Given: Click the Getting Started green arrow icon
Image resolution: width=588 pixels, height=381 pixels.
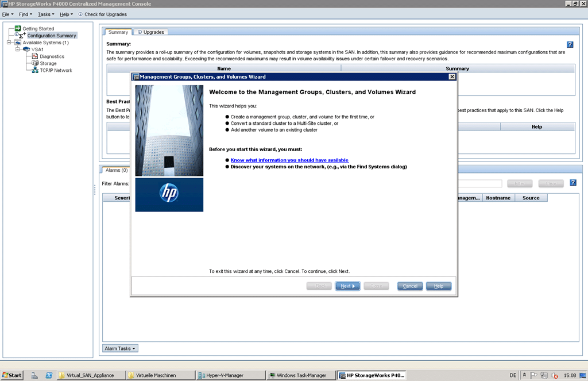Looking at the screenshot, I should tap(18, 28).
